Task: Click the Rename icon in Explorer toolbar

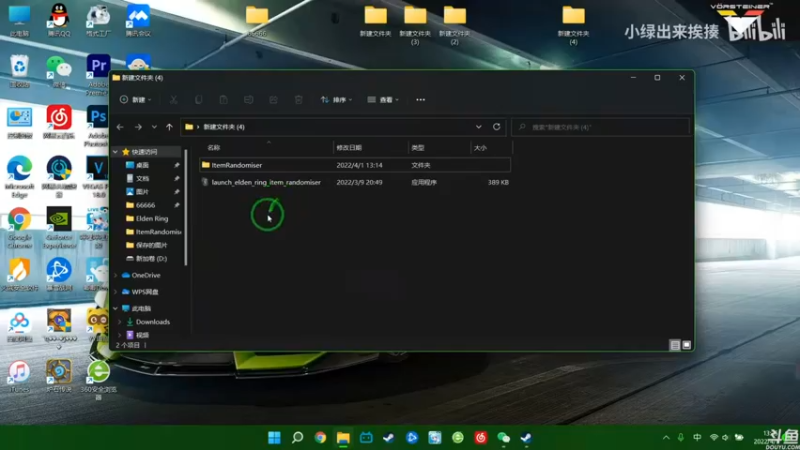Action: point(248,100)
